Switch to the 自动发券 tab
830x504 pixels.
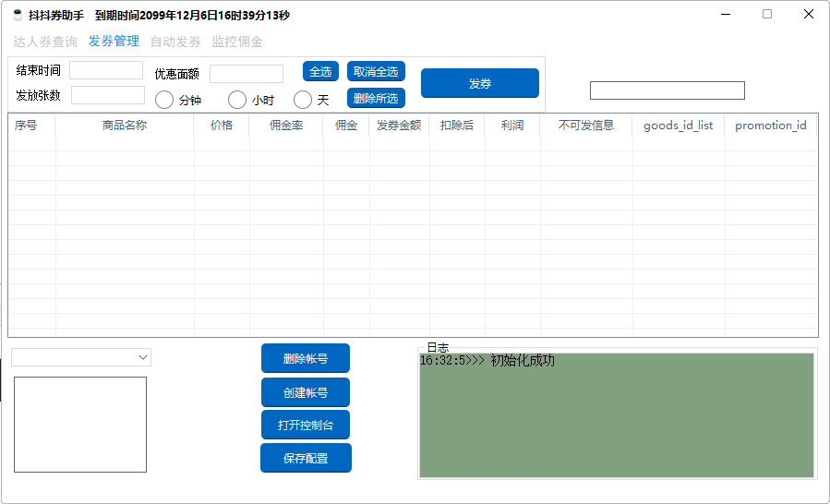pyautogui.click(x=175, y=42)
